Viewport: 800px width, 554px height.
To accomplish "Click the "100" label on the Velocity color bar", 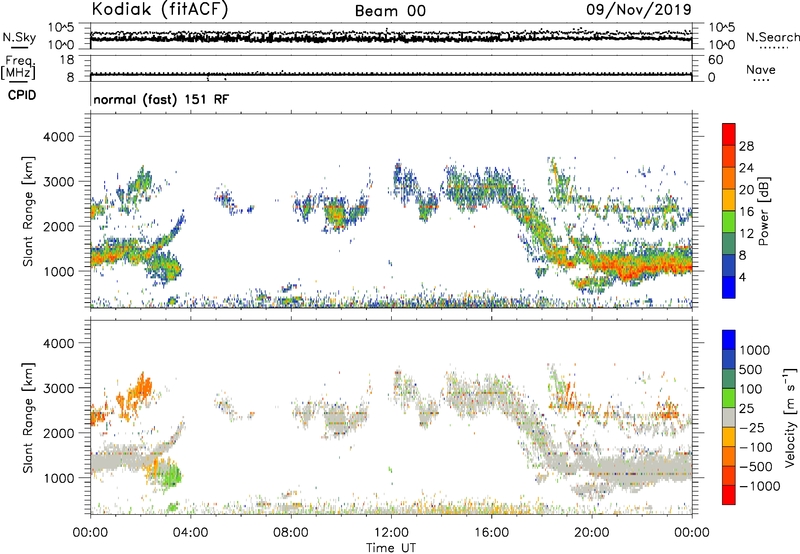I will point(750,389).
